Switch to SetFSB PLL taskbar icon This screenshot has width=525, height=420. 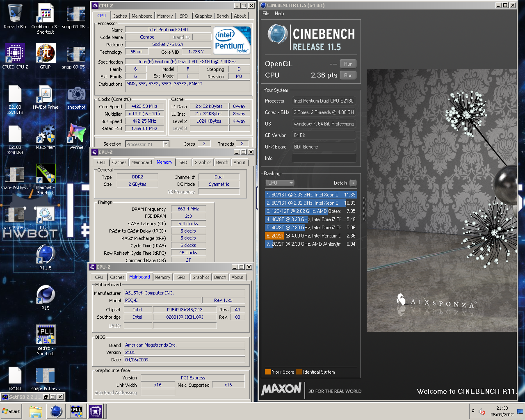click(77, 411)
